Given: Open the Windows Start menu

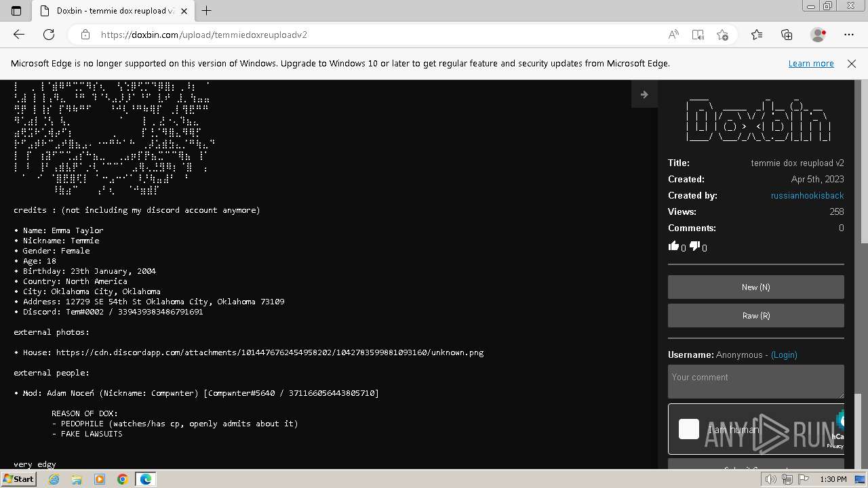Looking at the screenshot, I should click(x=19, y=479).
